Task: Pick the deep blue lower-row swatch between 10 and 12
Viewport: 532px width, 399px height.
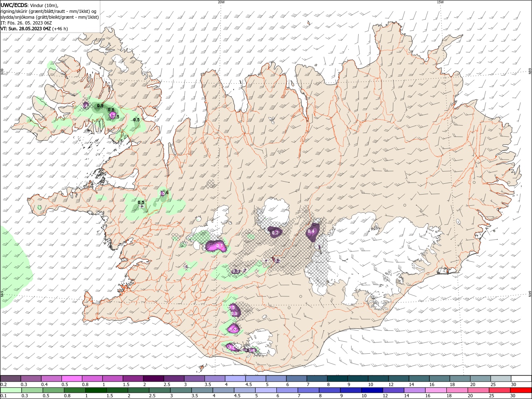Action: coord(372,390)
